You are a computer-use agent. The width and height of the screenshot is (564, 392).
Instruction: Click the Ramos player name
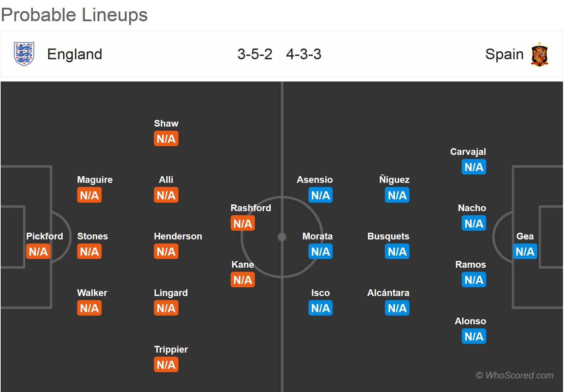point(470,264)
